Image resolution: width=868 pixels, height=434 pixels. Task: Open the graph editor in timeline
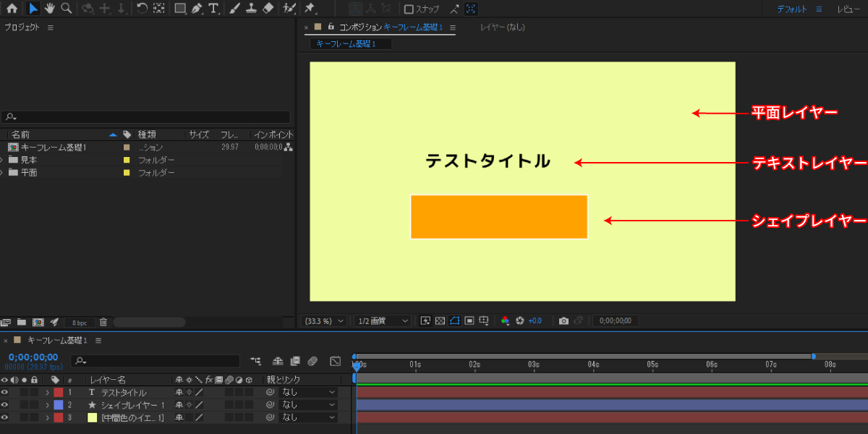pos(336,360)
